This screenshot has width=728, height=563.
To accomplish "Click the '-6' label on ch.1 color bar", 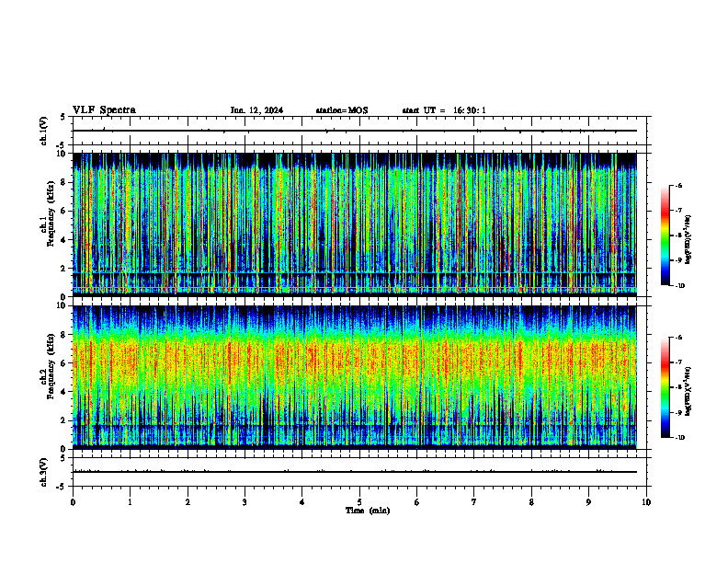I will [678, 185].
